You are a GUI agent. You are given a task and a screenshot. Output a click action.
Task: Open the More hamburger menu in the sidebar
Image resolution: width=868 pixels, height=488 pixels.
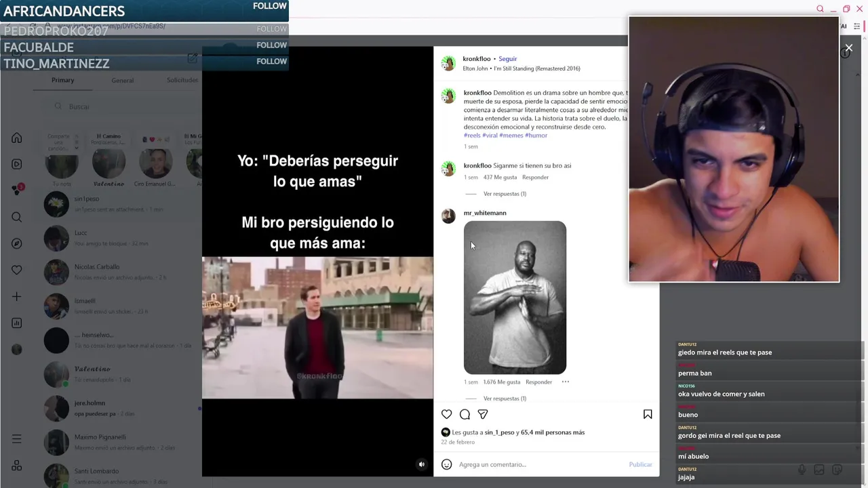17,439
